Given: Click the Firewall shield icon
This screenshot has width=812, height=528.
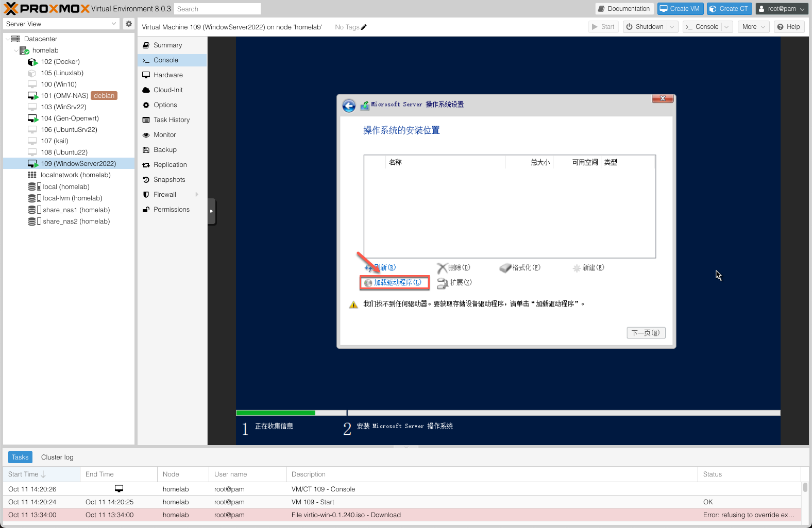Looking at the screenshot, I should pyautogui.click(x=146, y=195).
